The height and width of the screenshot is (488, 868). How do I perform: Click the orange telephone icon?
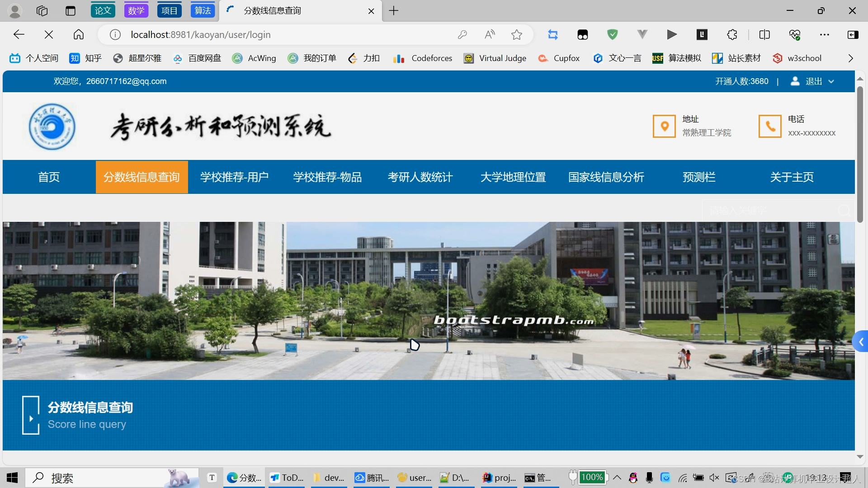tap(770, 126)
